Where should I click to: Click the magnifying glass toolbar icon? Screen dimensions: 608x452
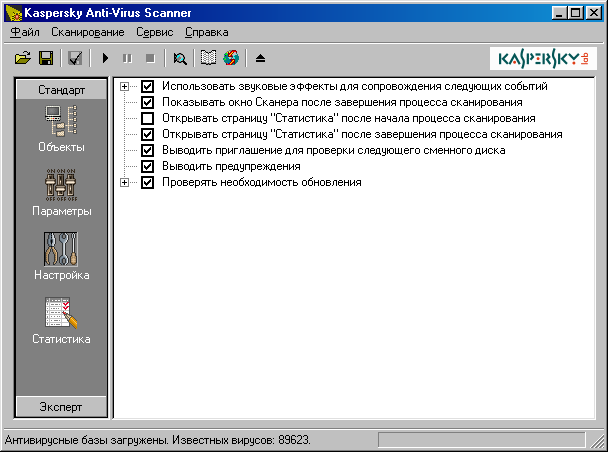tap(180, 59)
